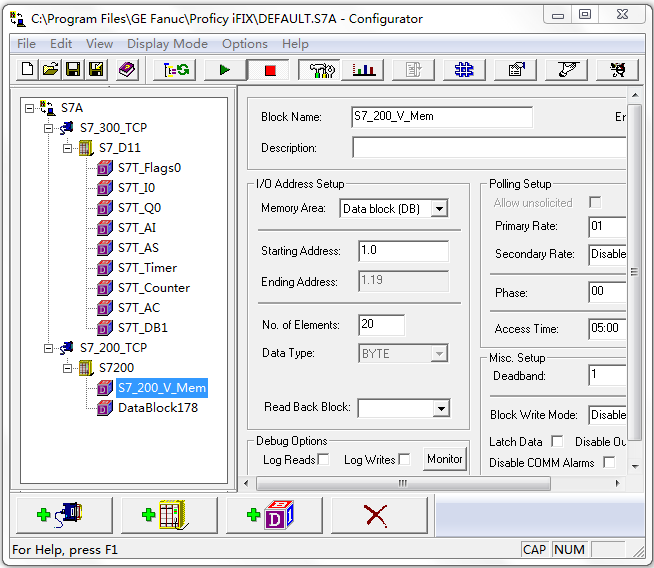Open a configuration file via the folder icon
Viewport: 654px width, 568px height.
[50, 69]
